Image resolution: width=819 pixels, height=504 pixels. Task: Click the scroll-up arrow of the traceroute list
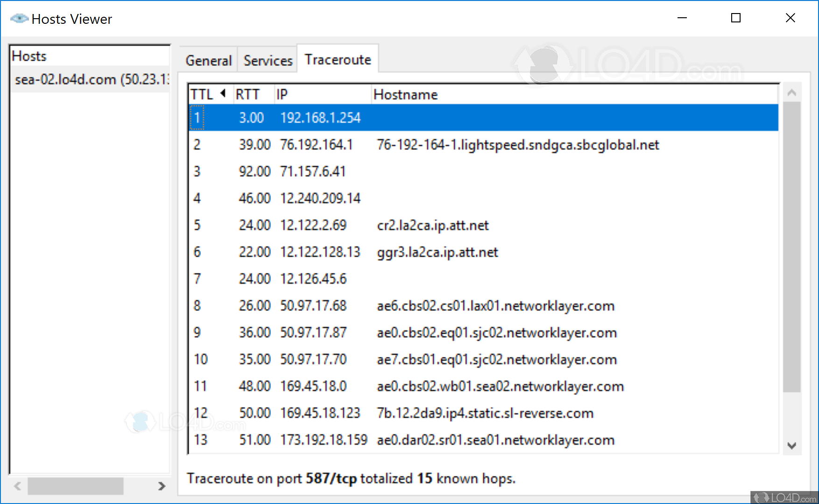tap(792, 92)
